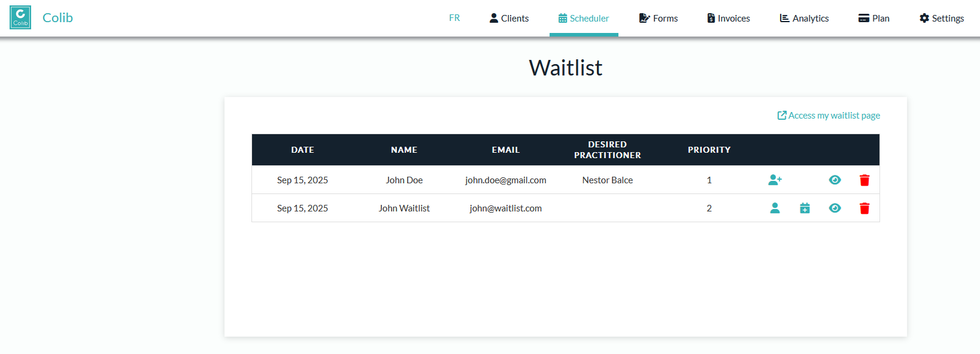Select john.doe@gmail.com email cell
The width and height of the screenshot is (980, 354).
506,180
